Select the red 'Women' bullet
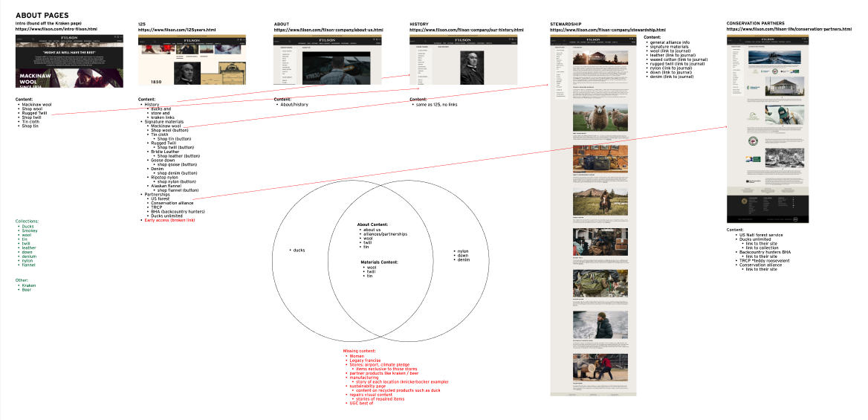The width and height of the screenshot is (868, 420). [x=357, y=356]
